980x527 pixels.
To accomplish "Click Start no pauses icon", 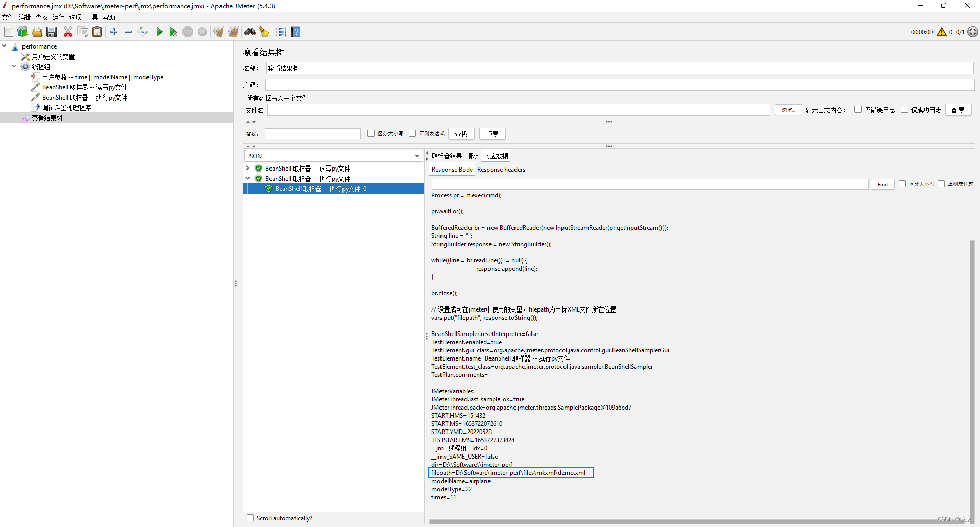I will (174, 32).
